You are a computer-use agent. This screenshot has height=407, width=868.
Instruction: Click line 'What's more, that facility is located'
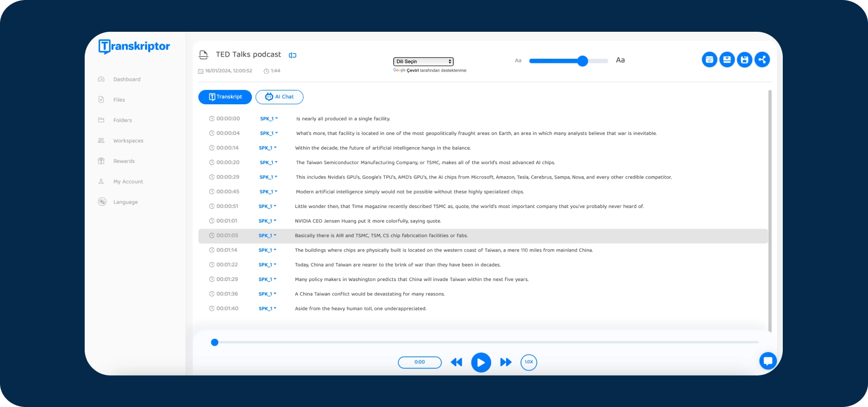(476, 133)
